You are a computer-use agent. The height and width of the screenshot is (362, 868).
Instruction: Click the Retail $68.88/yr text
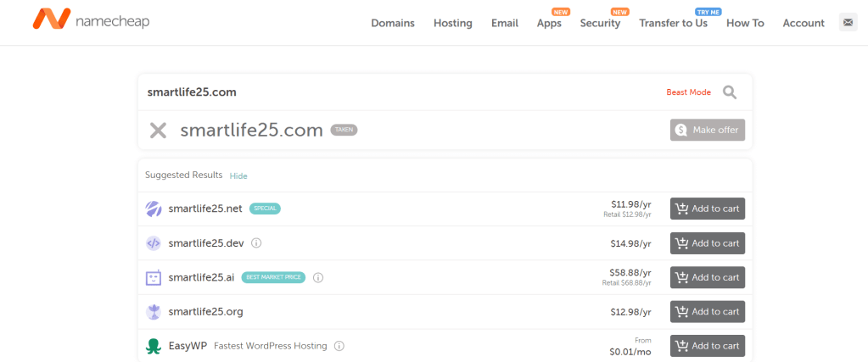(x=627, y=283)
